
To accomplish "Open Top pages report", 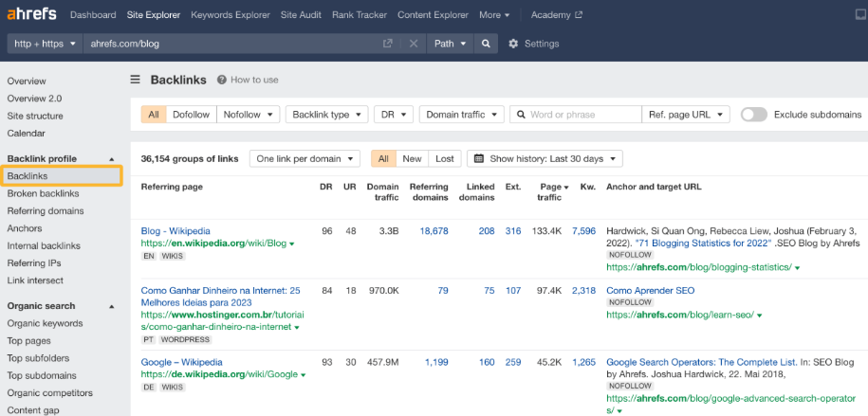I will coord(28,341).
